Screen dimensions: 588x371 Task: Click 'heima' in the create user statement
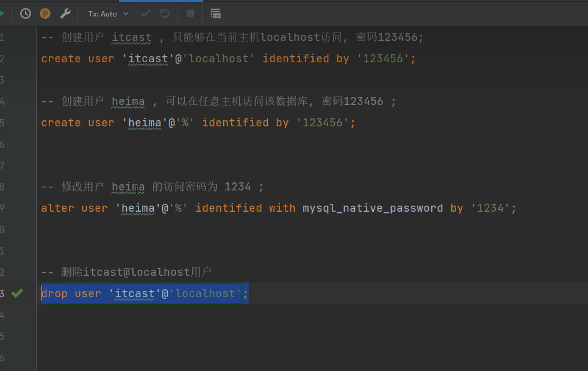(145, 123)
